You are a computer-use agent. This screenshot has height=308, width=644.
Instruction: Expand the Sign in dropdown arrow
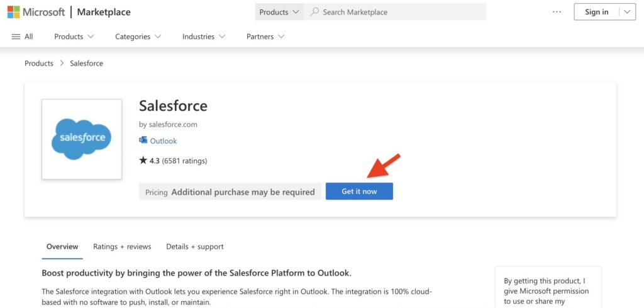627,12
